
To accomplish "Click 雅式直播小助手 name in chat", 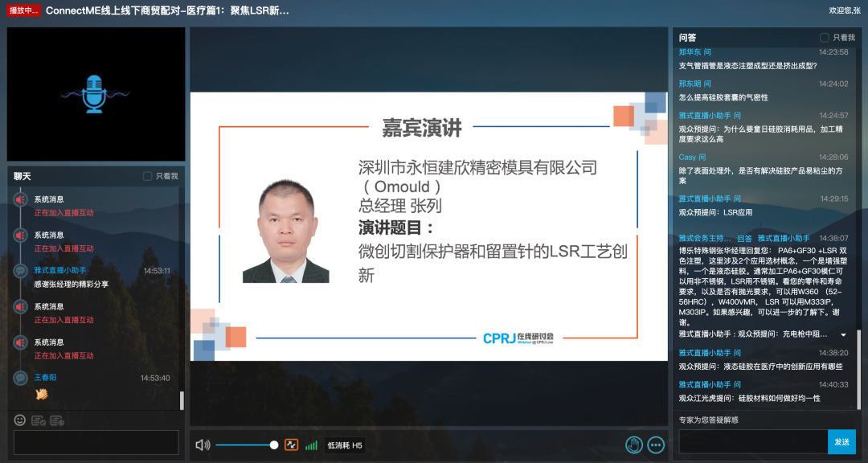I will coord(60,270).
